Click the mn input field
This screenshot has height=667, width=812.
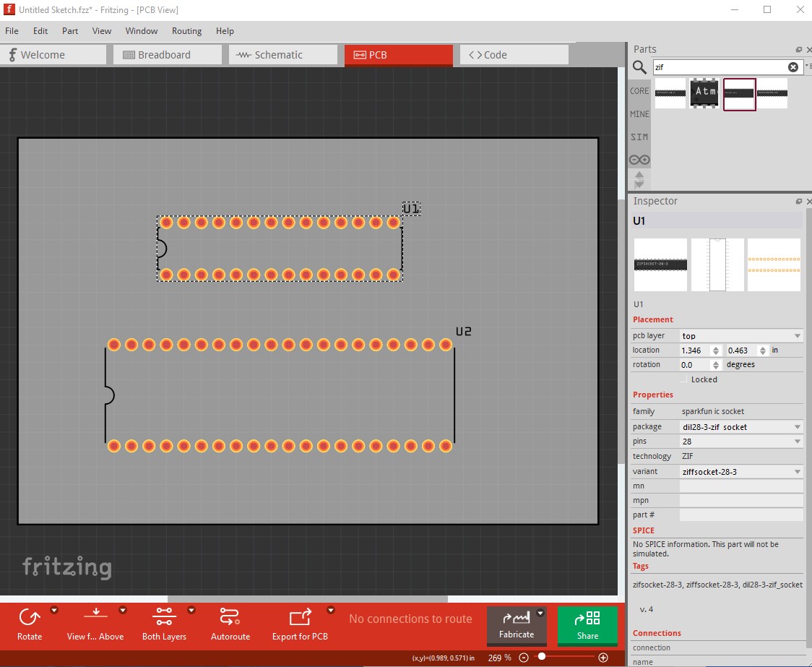click(x=741, y=486)
